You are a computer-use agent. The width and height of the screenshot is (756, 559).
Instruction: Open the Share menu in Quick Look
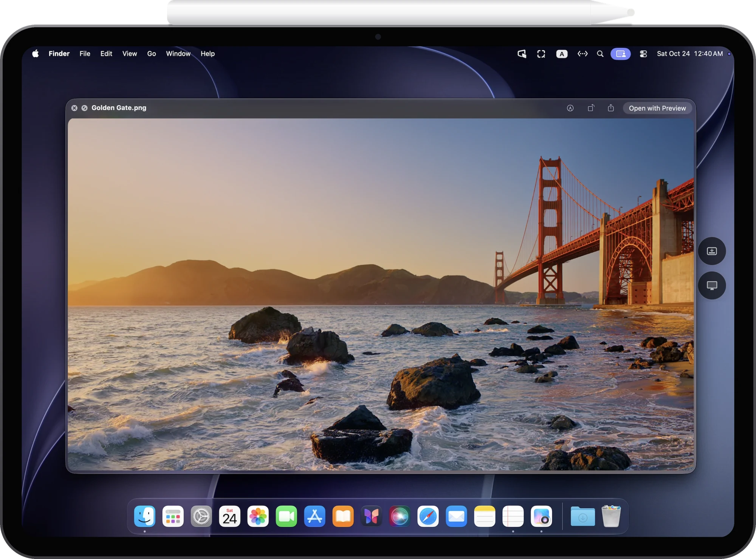tap(611, 108)
